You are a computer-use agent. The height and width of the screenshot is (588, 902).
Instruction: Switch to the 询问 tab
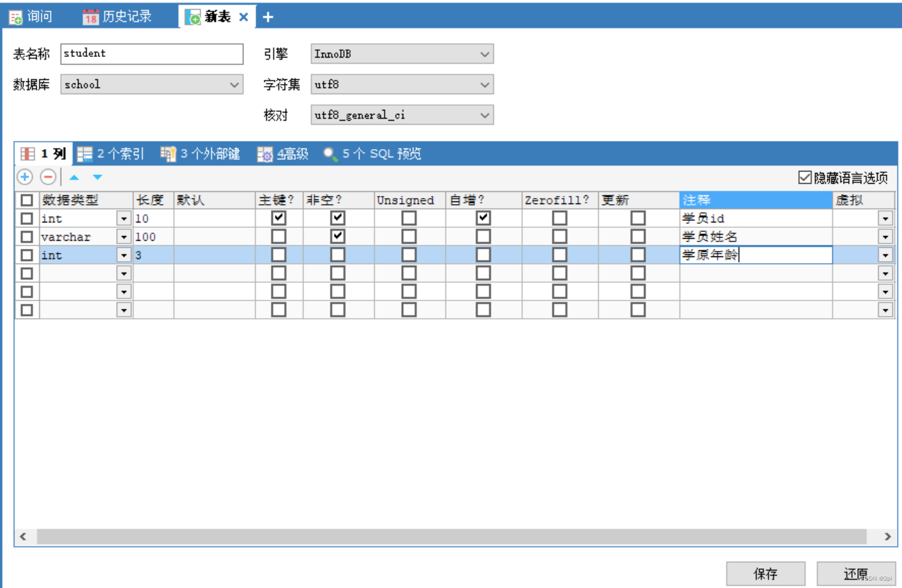click(x=31, y=17)
